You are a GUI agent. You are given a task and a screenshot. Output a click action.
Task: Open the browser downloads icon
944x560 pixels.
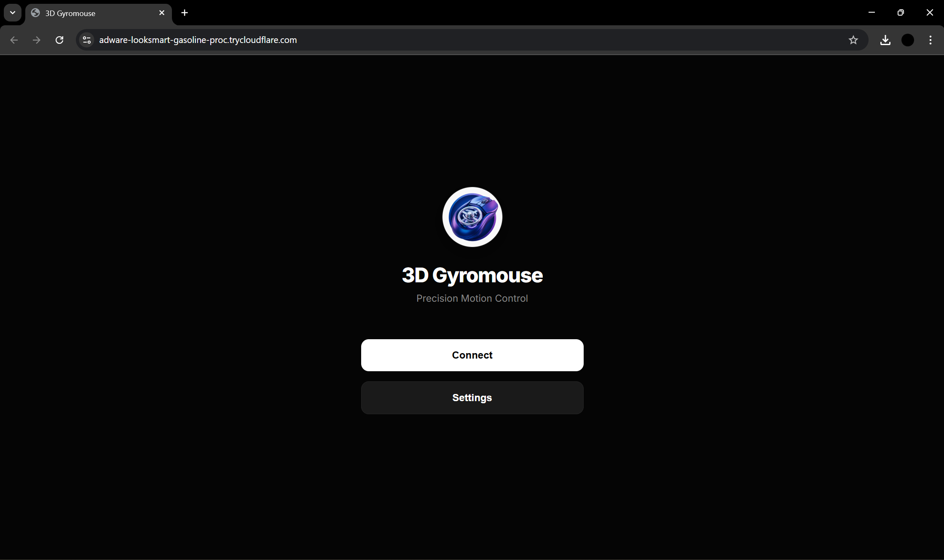click(x=885, y=40)
